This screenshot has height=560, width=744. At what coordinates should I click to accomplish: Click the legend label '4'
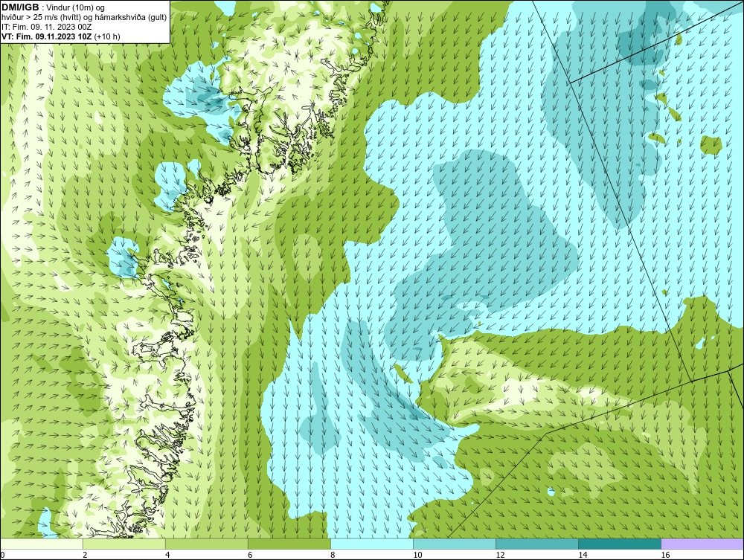tap(167, 555)
